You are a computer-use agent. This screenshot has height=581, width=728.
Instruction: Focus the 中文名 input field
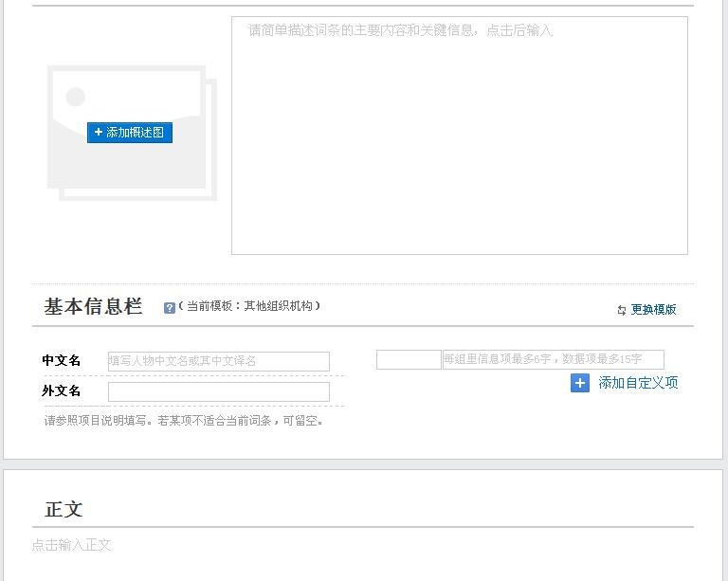pyautogui.click(x=219, y=361)
